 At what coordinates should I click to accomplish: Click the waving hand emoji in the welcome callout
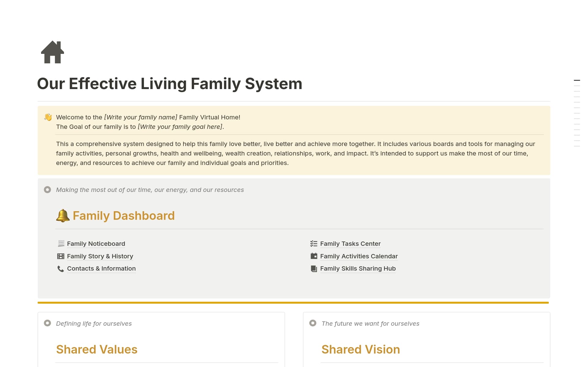[48, 117]
